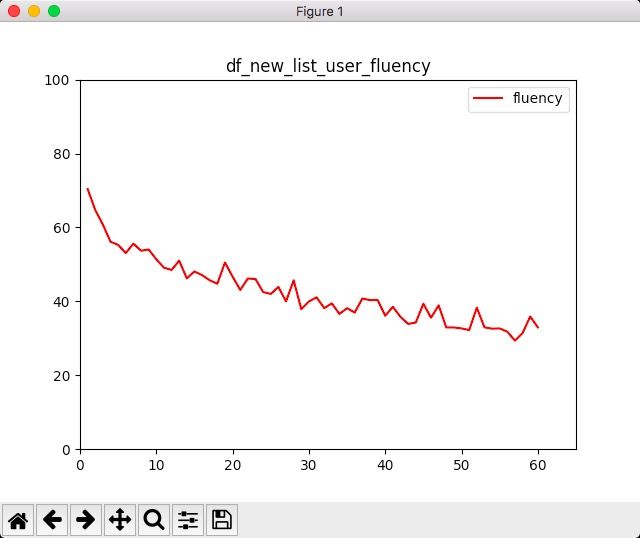Click the y-axis tick label 20
640x538 pixels.
(x=61, y=376)
